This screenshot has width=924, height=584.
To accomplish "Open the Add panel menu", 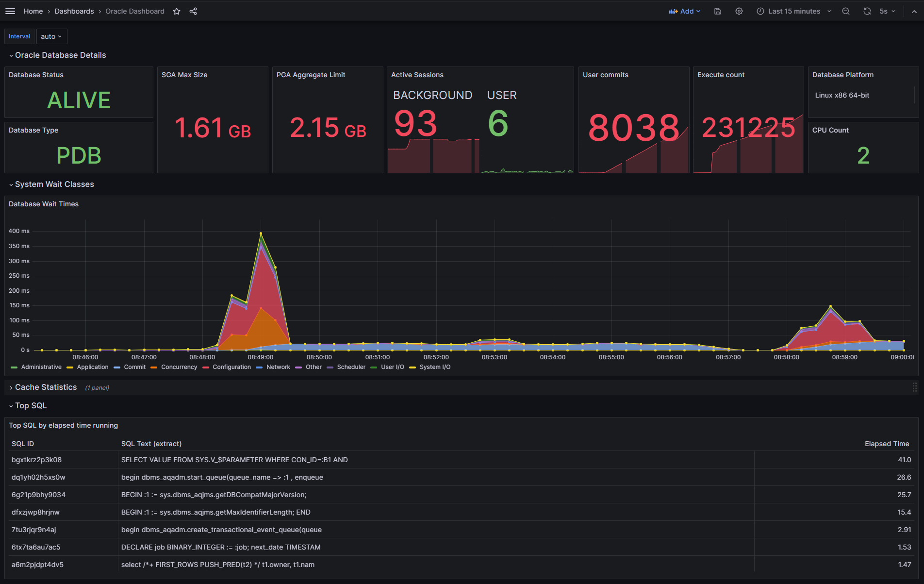I will coord(685,11).
